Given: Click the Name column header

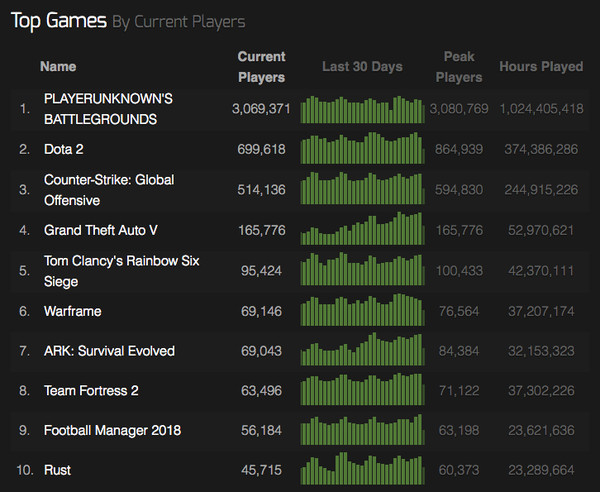Looking at the screenshot, I should coord(58,67).
